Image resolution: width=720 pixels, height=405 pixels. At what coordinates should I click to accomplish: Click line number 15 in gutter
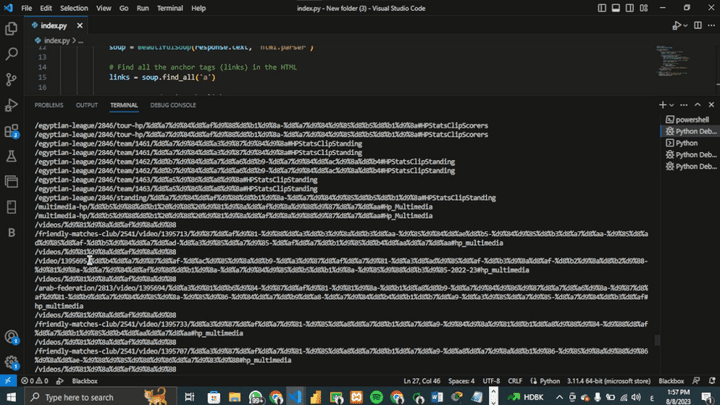(x=42, y=77)
